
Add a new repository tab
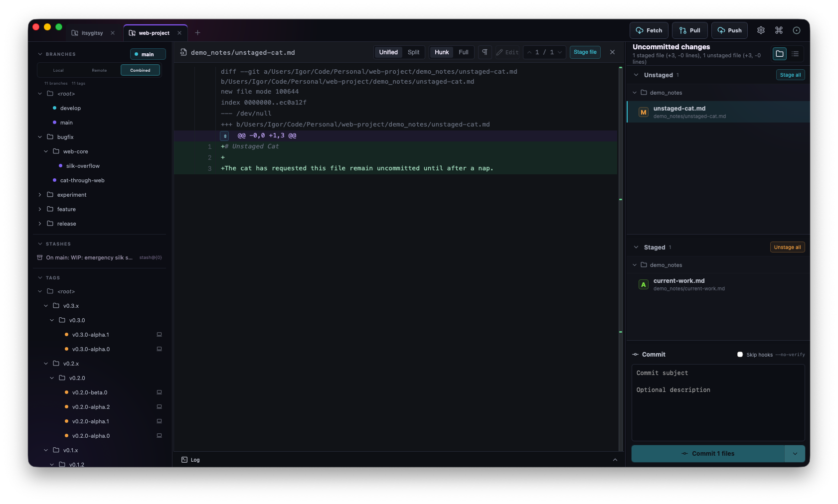(x=197, y=33)
